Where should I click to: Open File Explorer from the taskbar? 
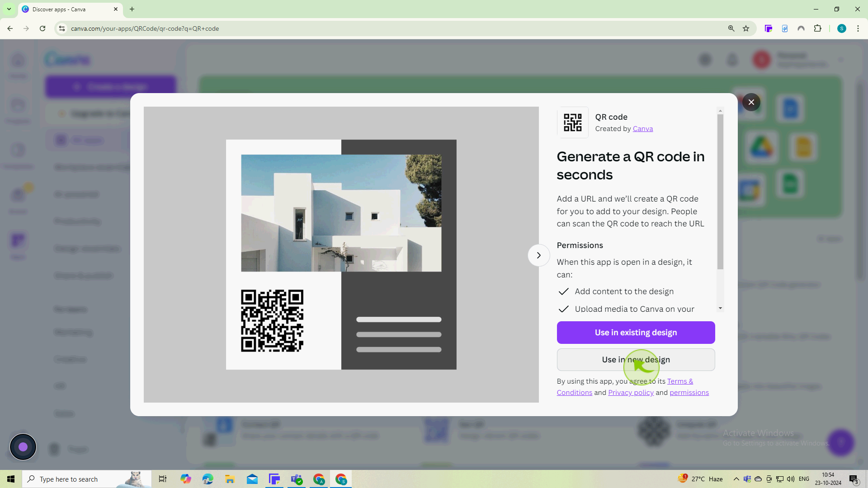pyautogui.click(x=230, y=479)
